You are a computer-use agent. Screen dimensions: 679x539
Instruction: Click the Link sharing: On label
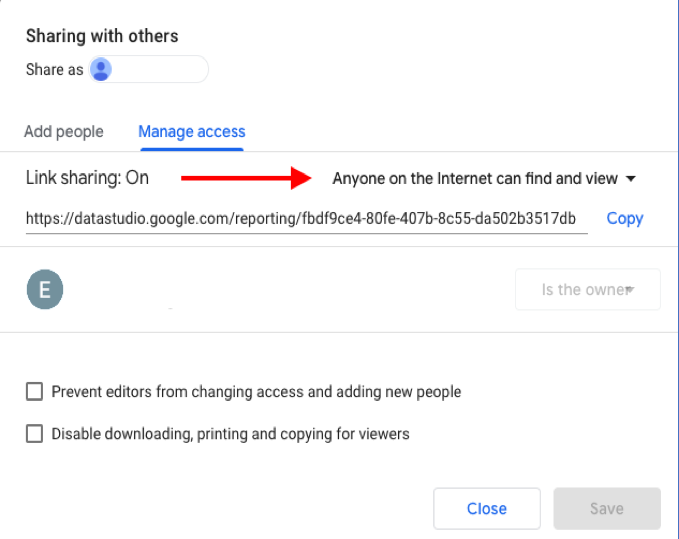point(87,178)
